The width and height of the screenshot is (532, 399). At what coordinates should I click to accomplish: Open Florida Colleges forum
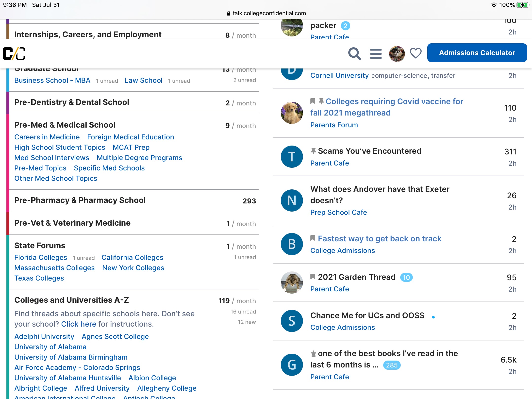[x=41, y=257]
